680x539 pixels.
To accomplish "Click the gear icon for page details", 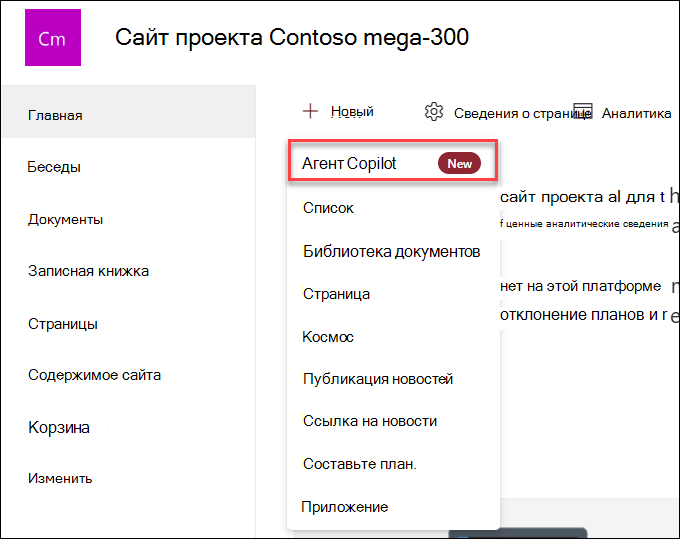I will pos(434,112).
